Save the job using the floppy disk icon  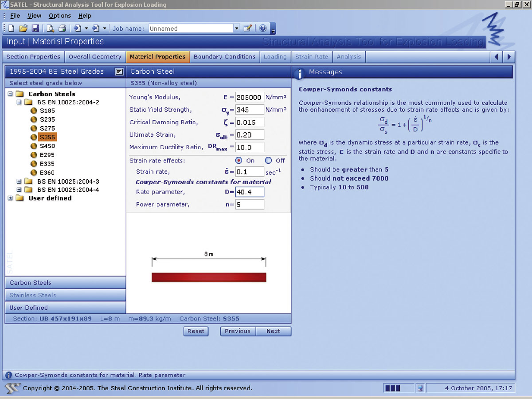coord(35,28)
